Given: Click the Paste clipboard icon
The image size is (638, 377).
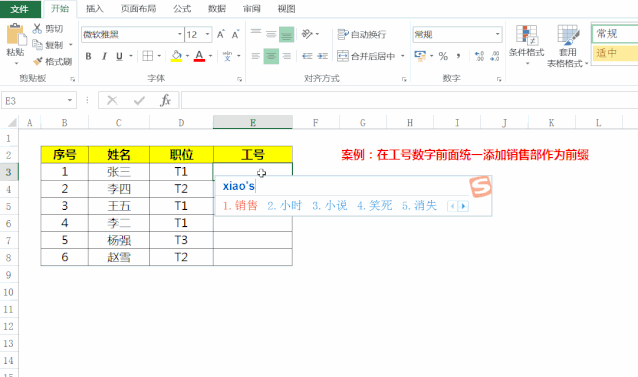Looking at the screenshot, I should pos(15,34).
